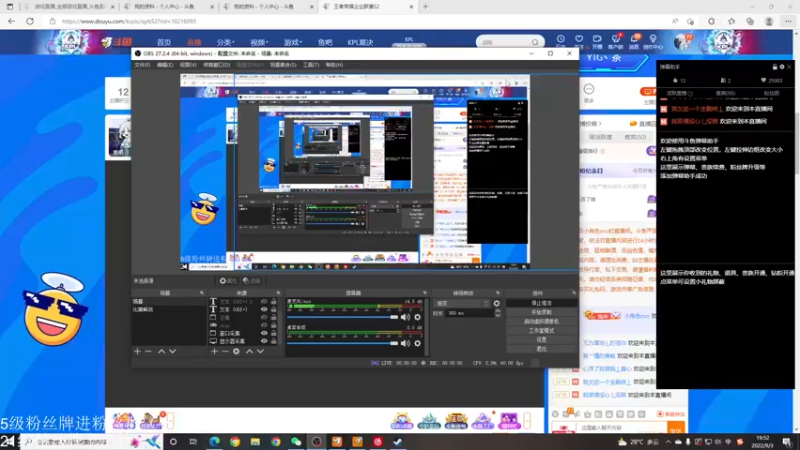
Task: Increase transition duration with up arrow
Action: [x=497, y=311]
